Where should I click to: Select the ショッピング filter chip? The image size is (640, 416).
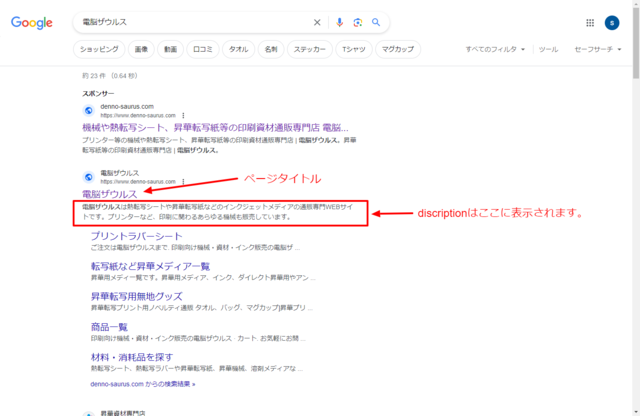pyautogui.click(x=99, y=49)
